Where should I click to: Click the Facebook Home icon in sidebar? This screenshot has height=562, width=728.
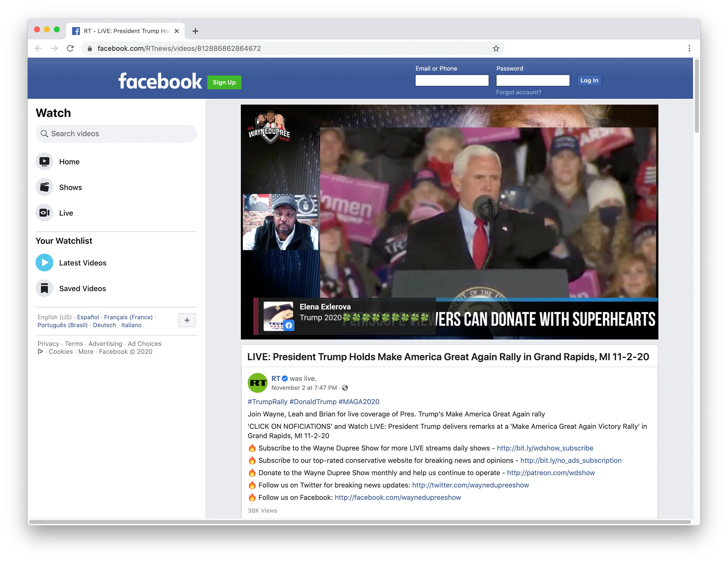(x=45, y=161)
